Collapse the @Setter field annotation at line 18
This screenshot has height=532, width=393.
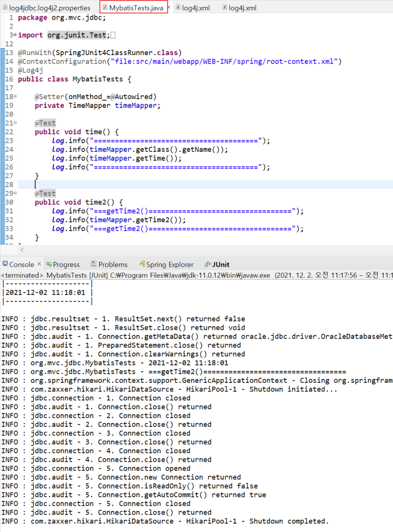click(15, 96)
